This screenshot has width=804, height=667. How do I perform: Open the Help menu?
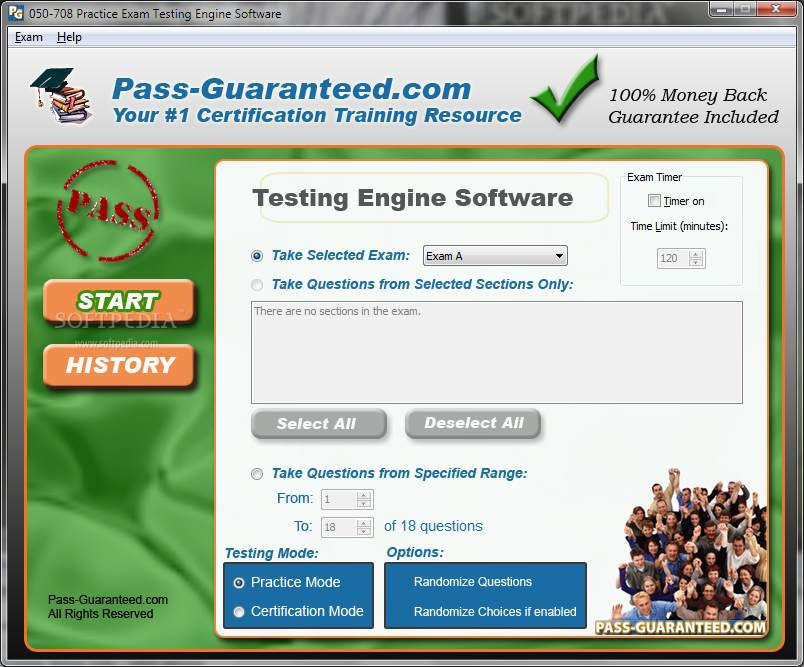tap(69, 37)
